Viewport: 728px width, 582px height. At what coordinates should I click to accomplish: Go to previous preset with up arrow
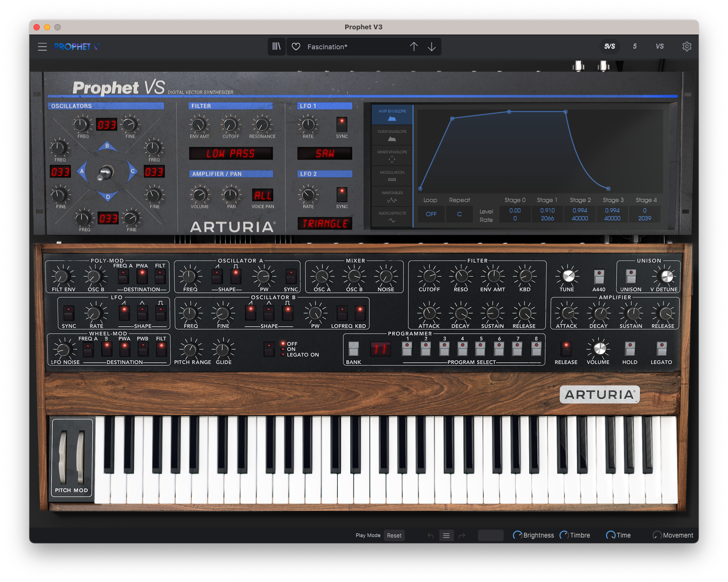(x=414, y=47)
